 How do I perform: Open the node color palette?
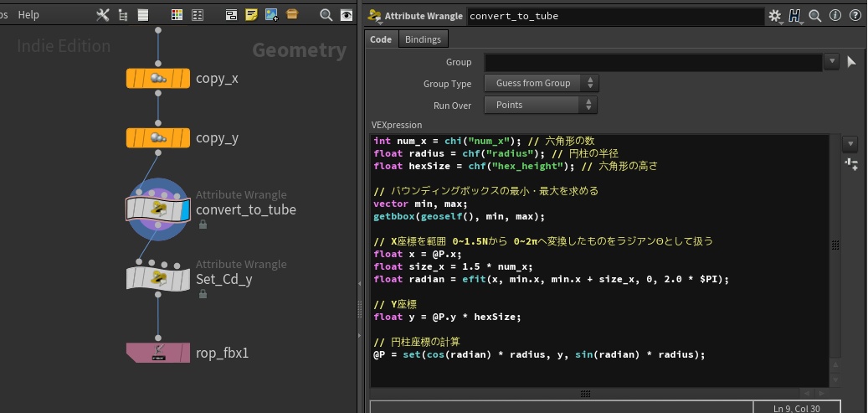pos(177,15)
